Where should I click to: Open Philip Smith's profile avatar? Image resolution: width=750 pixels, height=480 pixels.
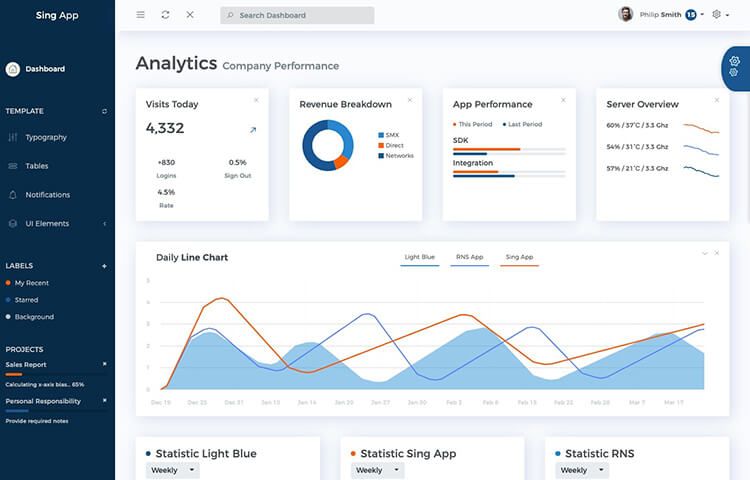(626, 14)
